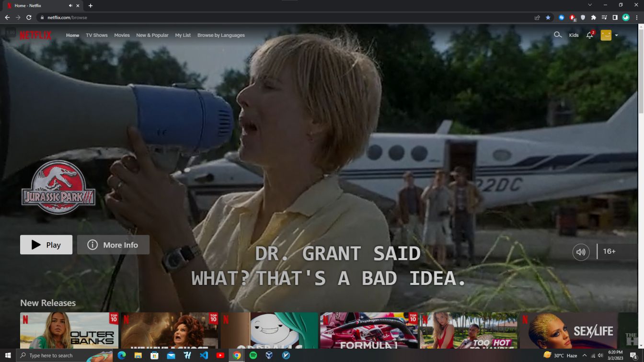Expand the profile account dropdown arrow
Viewport: 644px width, 362px height.
pyautogui.click(x=616, y=35)
